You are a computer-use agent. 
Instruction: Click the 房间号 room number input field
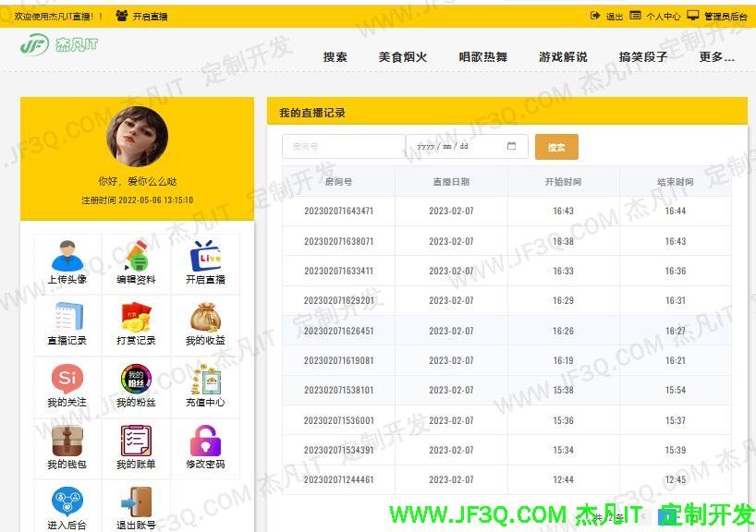pos(343,146)
